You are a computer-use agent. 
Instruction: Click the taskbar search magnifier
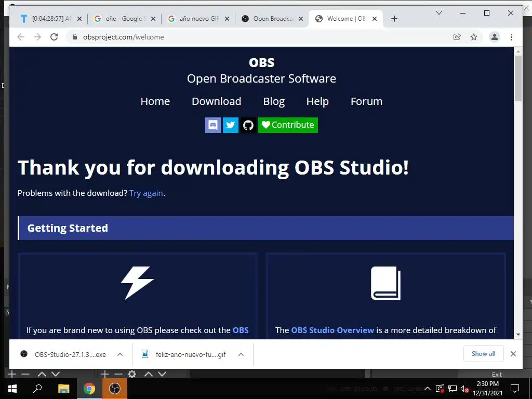pyautogui.click(x=37, y=389)
